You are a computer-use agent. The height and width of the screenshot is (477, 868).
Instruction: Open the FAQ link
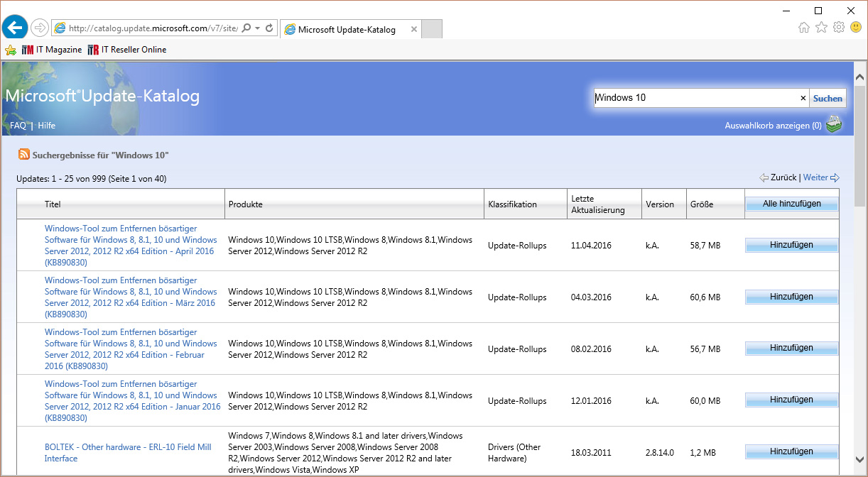coord(18,126)
